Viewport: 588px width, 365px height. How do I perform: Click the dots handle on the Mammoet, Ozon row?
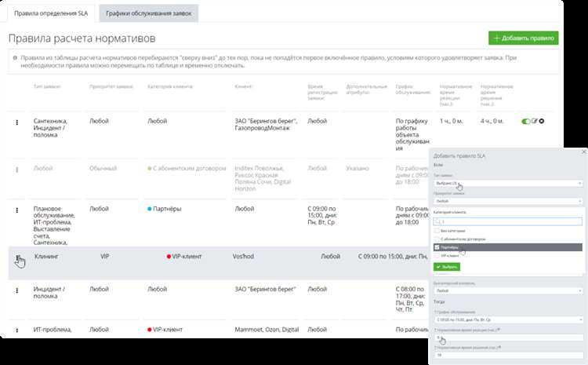[17, 330]
